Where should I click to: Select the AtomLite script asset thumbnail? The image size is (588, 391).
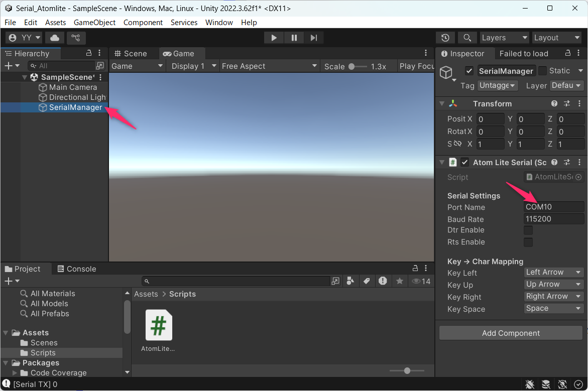[158, 325]
